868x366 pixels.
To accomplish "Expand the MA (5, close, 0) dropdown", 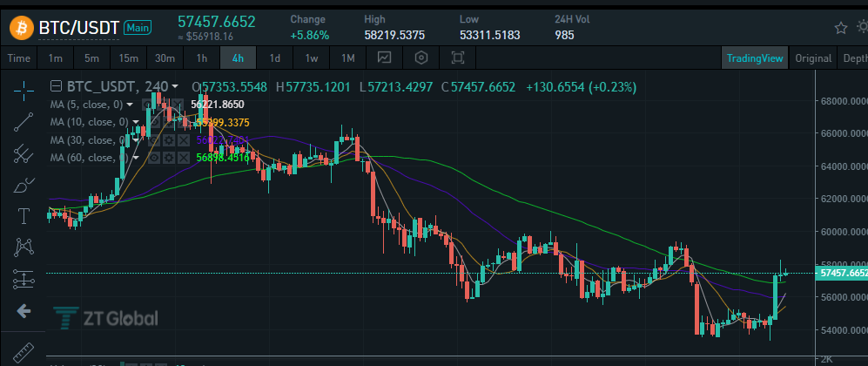I will (x=130, y=104).
